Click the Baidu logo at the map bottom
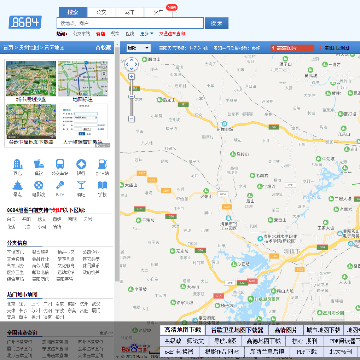This screenshot has width=360, height=360. (133, 349)
